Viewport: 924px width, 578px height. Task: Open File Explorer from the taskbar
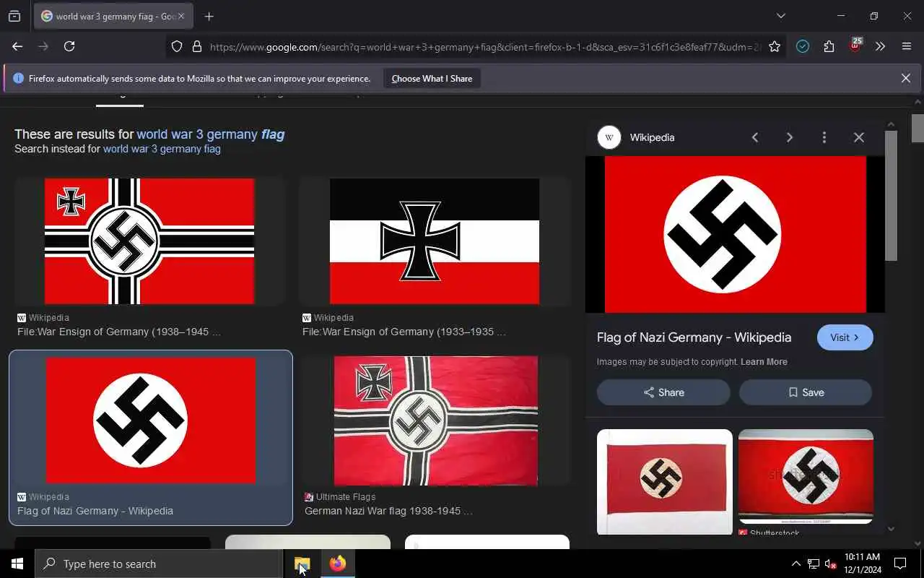(302, 564)
